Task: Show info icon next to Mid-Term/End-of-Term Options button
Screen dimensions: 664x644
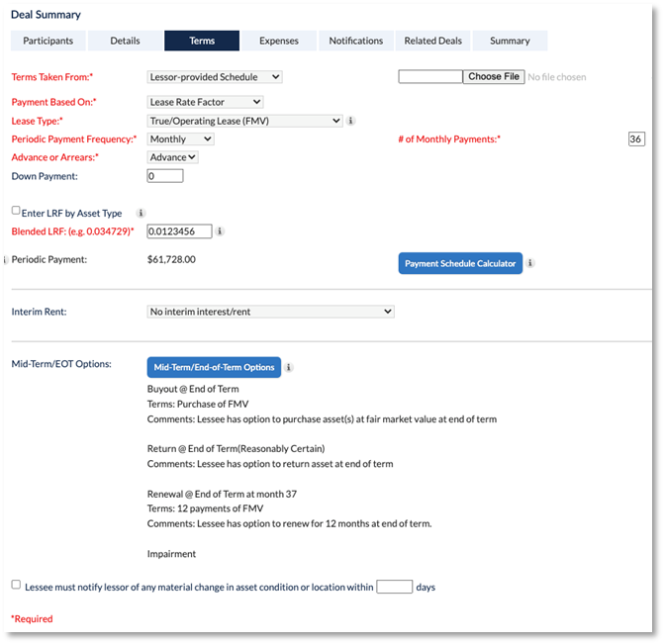Action: pyautogui.click(x=288, y=367)
